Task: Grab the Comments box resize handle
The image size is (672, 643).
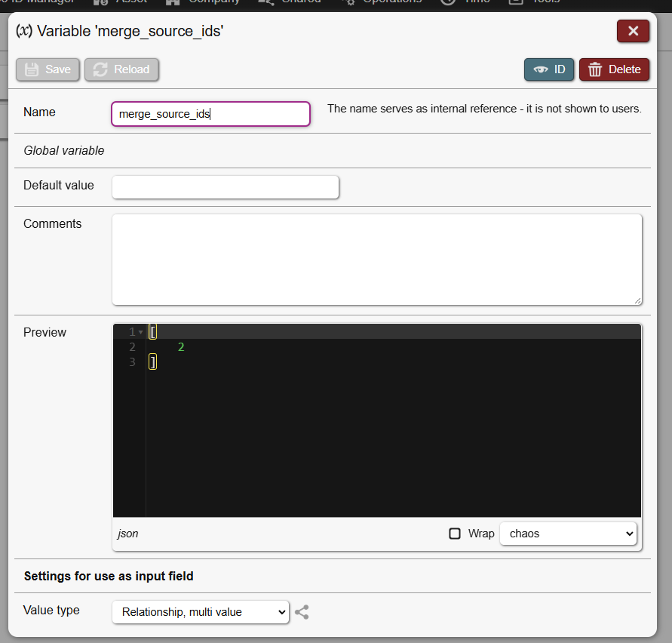Action: pos(637,300)
